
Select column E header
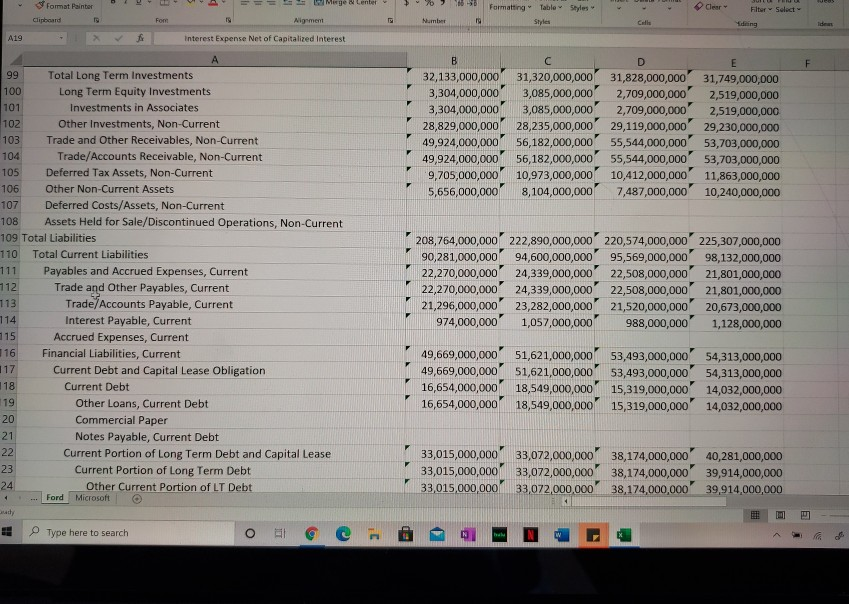pos(734,63)
